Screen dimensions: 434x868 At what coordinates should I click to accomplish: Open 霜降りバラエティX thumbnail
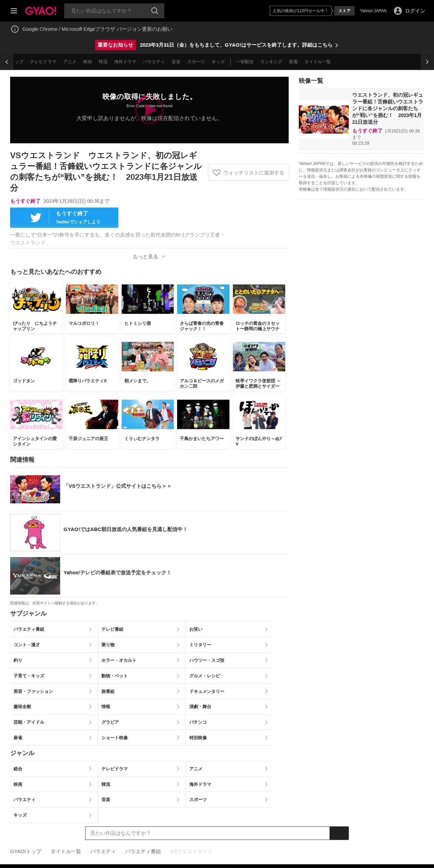[x=92, y=357]
